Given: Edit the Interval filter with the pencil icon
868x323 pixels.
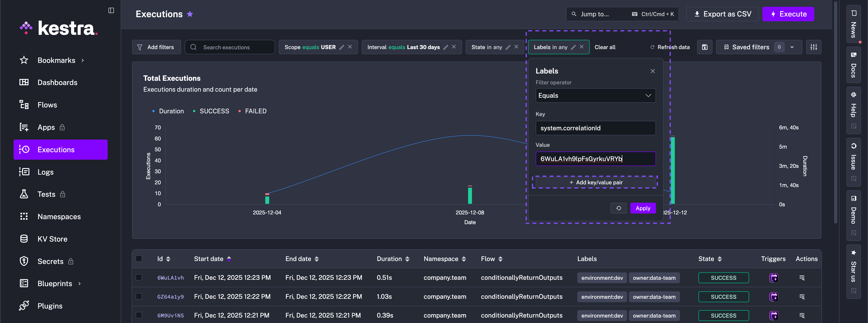Looking at the screenshot, I should [x=446, y=47].
